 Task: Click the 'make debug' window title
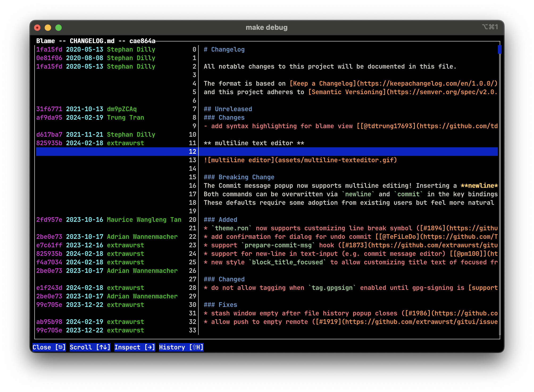coord(267,27)
